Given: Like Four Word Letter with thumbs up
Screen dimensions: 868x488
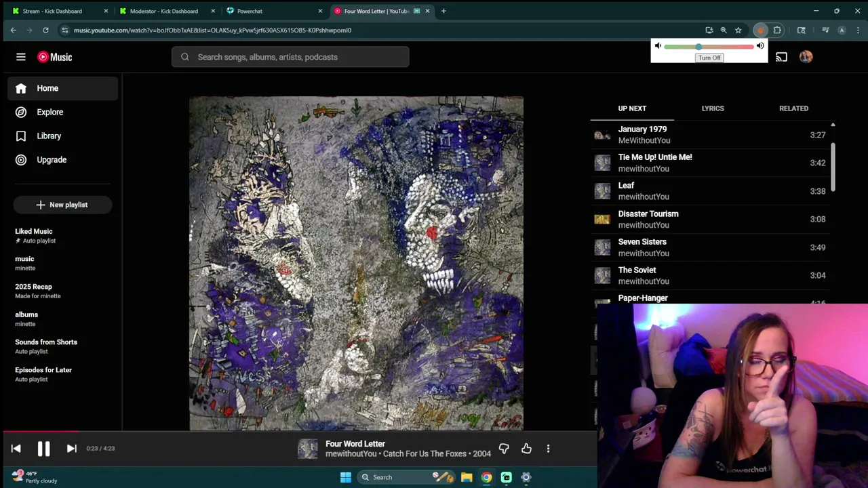Looking at the screenshot, I should [x=526, y=449].
